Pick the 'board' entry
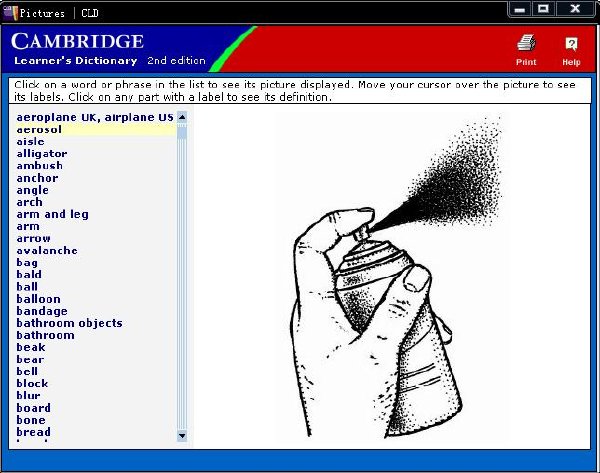The image size is (600, 473). (34, 408)
